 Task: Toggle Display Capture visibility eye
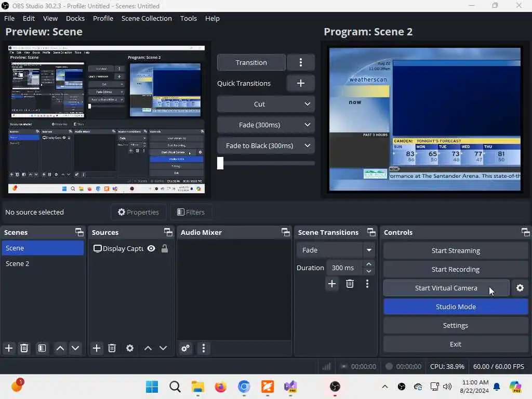click(x=151, y=248)
